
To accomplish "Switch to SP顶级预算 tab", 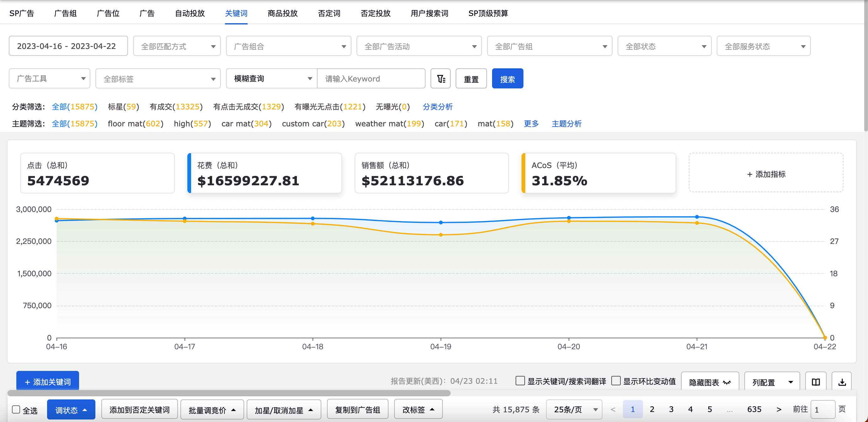I will [x=488, y=13].
